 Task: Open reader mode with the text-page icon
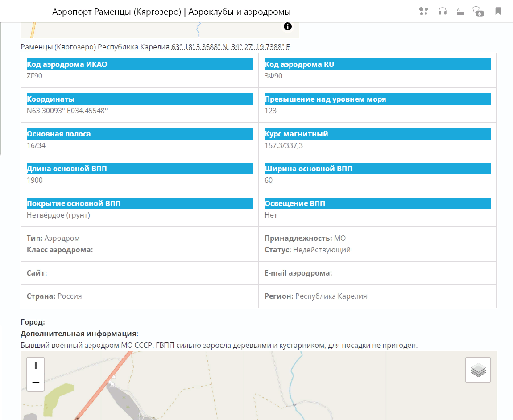pyautogui.click(x=460, y=12)
